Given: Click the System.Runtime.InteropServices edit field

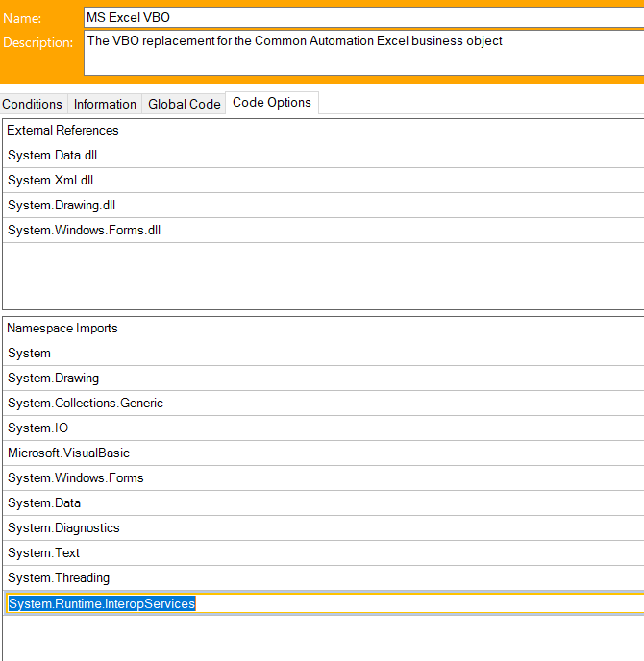Looking at the screenshot, I should point(322,603).
